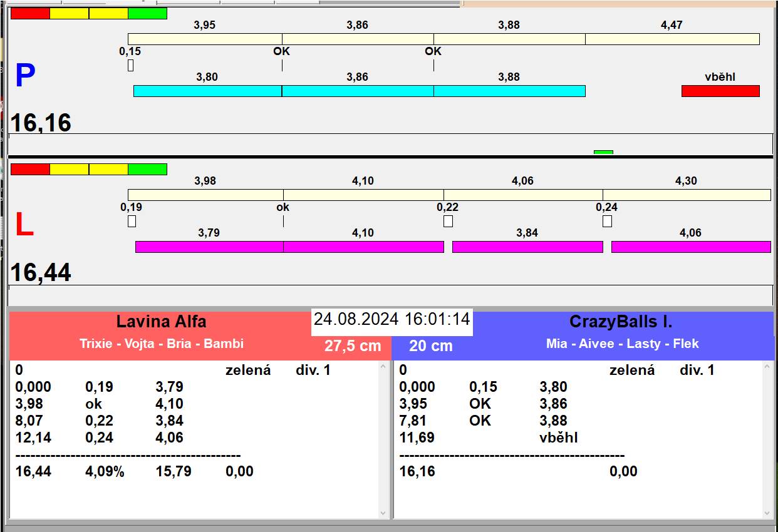Click the large 16,44 total time in L lane

click(x=41, y=273)
